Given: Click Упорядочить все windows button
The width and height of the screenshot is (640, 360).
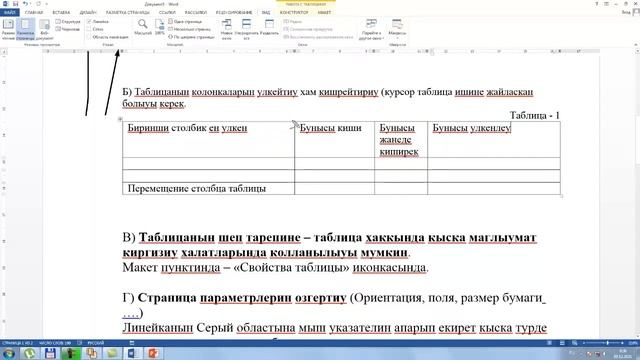Looking at the screenshot, I should click(x=247, y=29).
